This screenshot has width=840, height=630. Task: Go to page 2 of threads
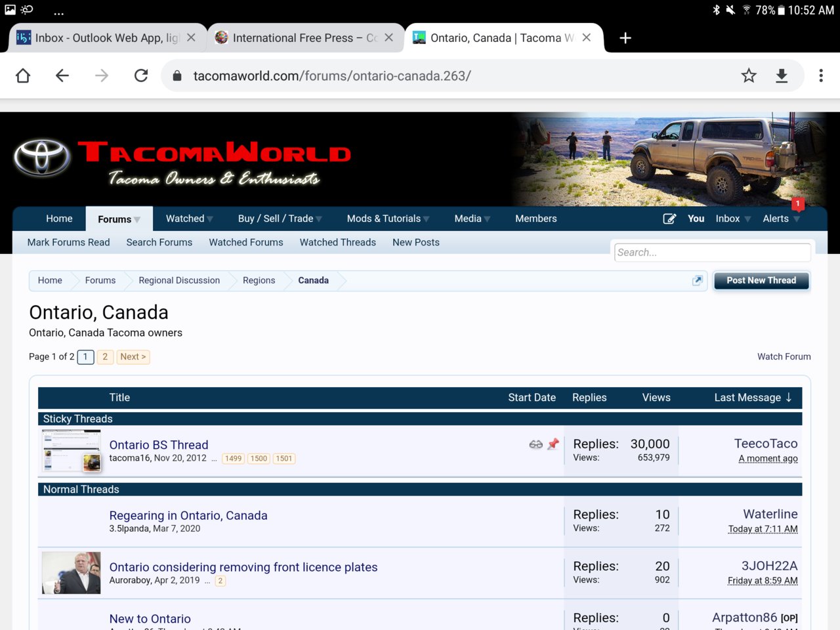click(105, 356)
